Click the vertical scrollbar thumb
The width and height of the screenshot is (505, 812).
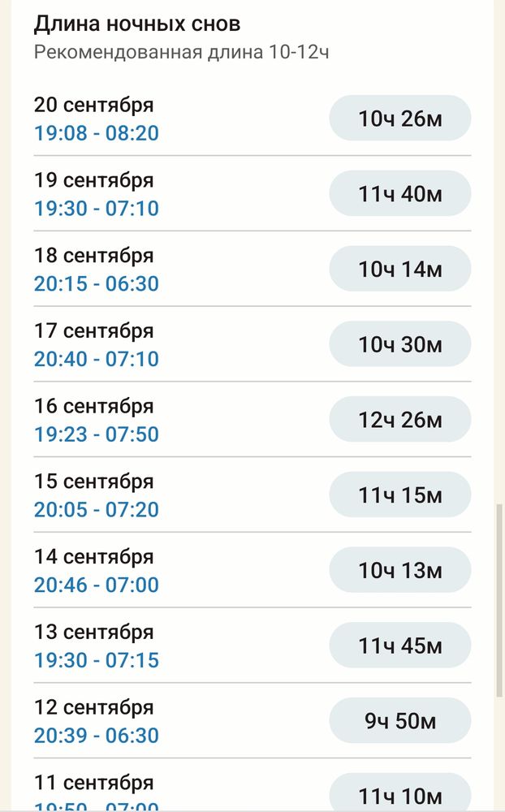click(x=499, y=601)
